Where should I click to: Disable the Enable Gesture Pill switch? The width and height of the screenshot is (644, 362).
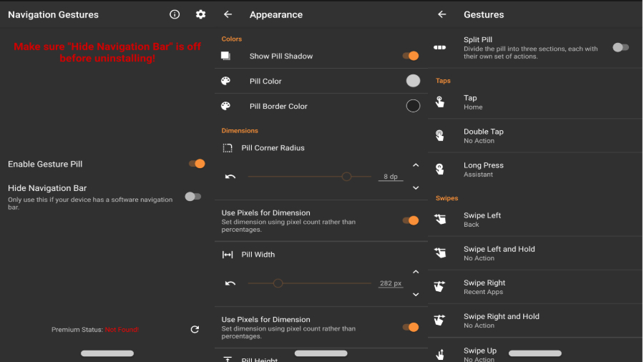[196, 164]
